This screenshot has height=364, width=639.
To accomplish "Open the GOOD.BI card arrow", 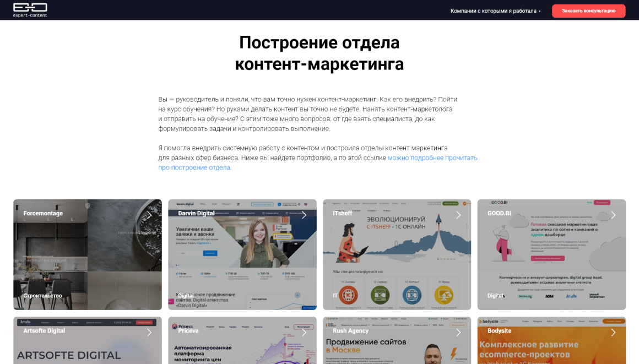I will pyautogui.click(x=613, y=215).
